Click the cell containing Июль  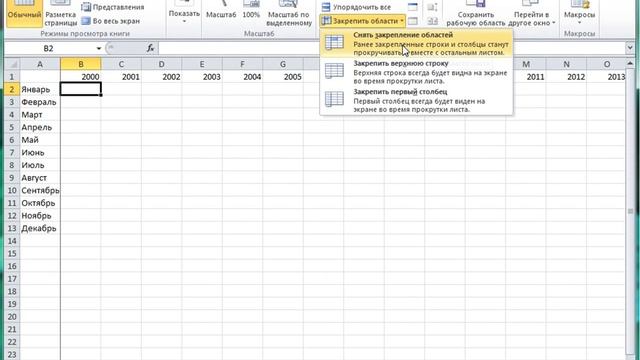click(40, 165)
